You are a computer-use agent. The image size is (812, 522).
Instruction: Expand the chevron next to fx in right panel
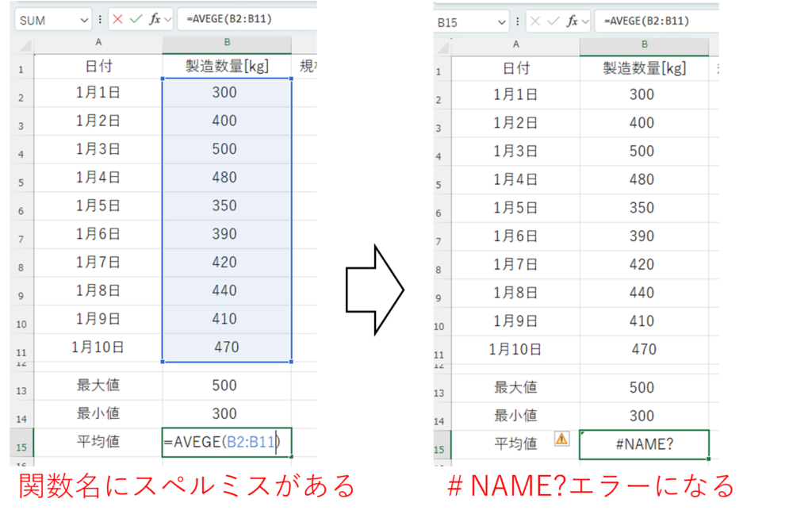(584, 21)
